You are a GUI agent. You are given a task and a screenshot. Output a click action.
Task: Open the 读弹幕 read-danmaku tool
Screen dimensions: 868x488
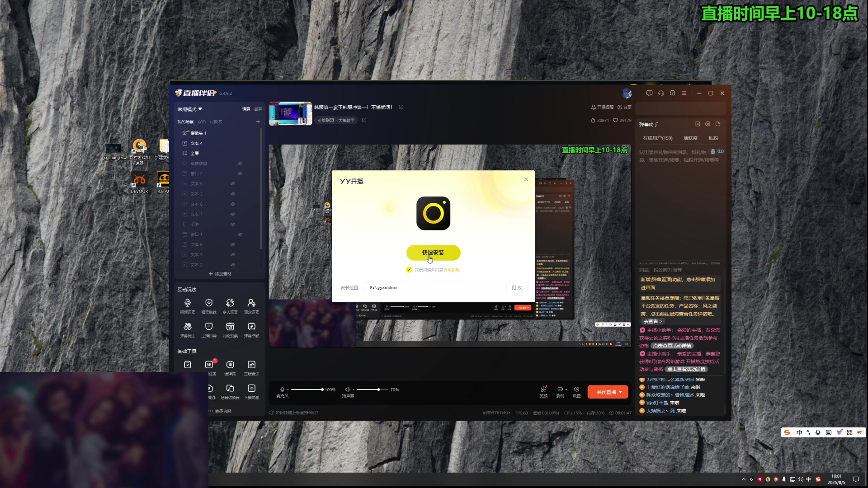(x=230, y=368)
